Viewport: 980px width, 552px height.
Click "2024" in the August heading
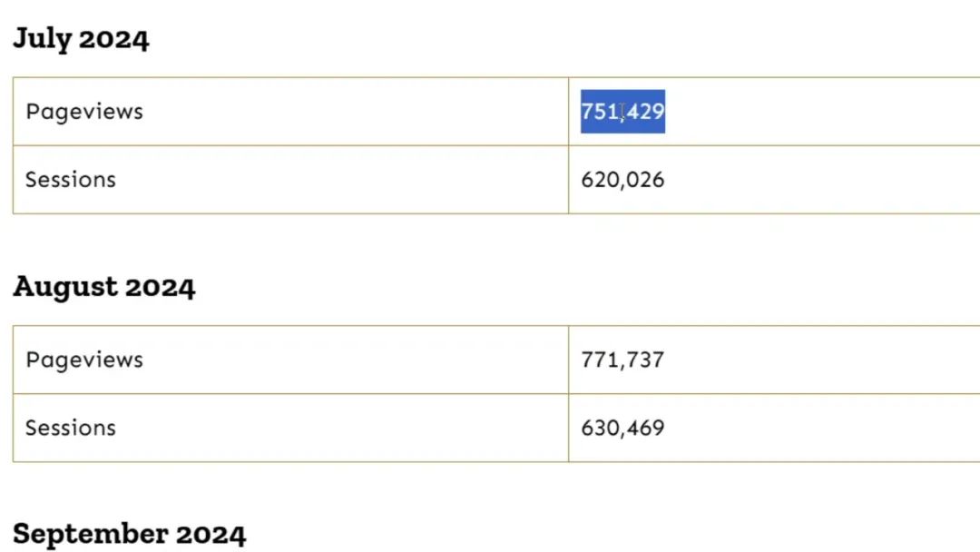point(160,288)
